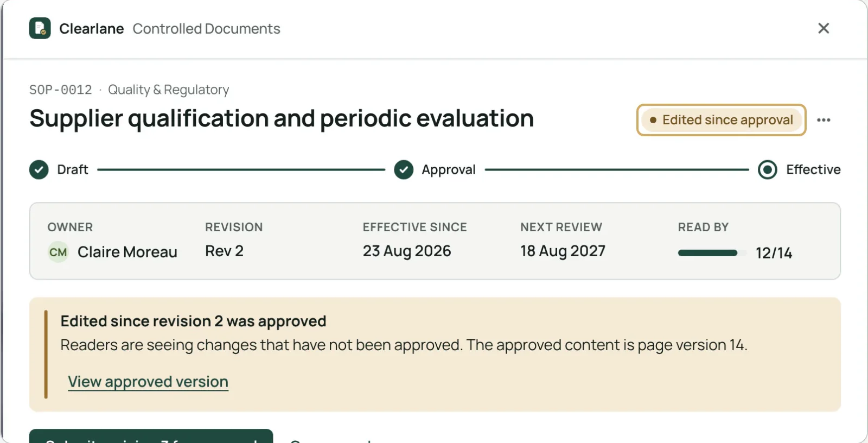The width and height of the screenshot is (868, 443).
Task: Click the REVISION column label
Action: point(234,227)
